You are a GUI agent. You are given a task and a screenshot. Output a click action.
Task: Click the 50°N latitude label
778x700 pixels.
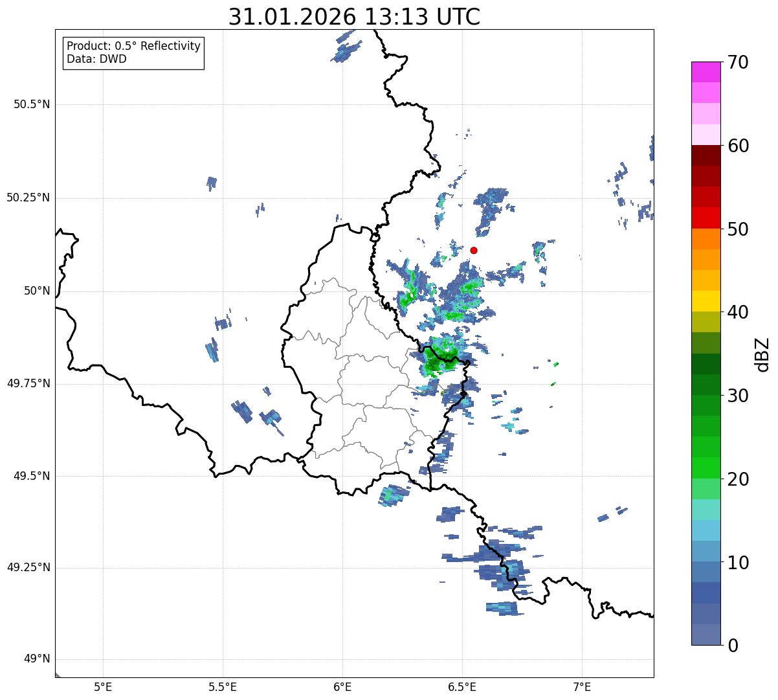coord(37,291)
